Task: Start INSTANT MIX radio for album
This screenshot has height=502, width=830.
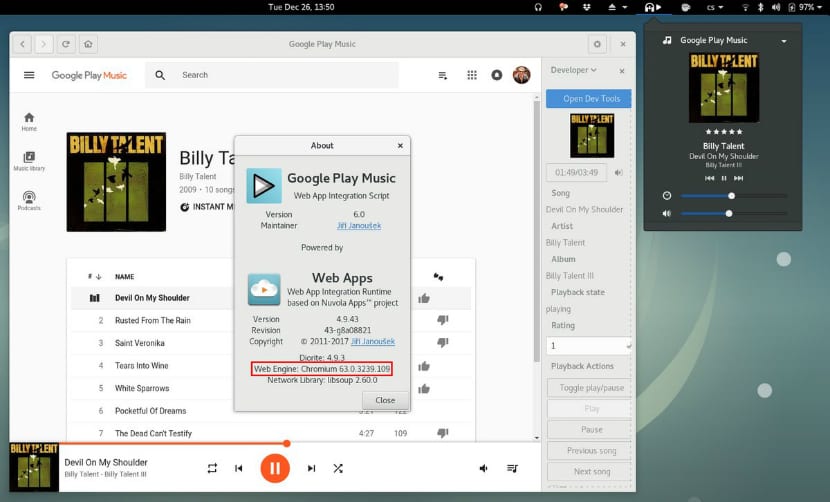Action: point(207,207)
